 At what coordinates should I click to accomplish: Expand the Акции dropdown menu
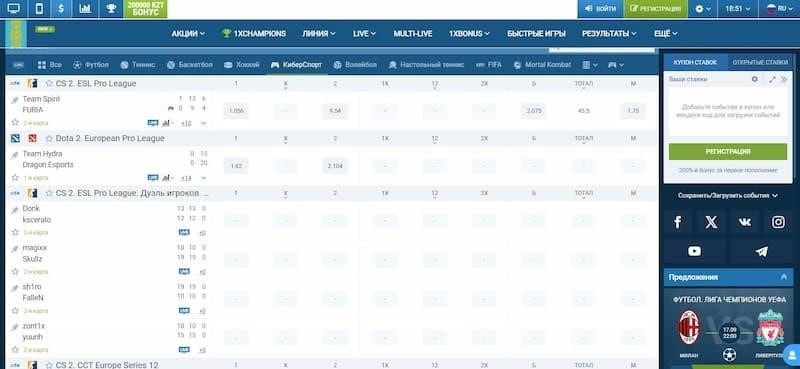coord(188,34)
